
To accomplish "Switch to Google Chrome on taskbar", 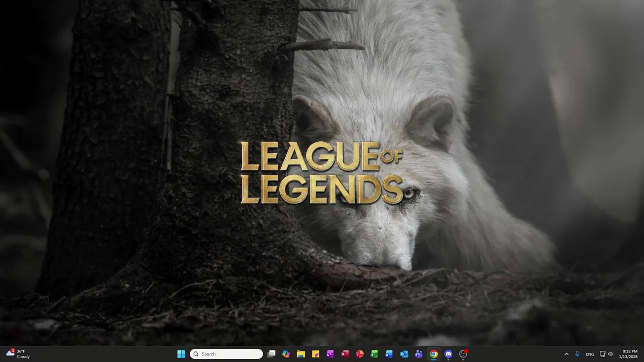I will coord(433,354).
